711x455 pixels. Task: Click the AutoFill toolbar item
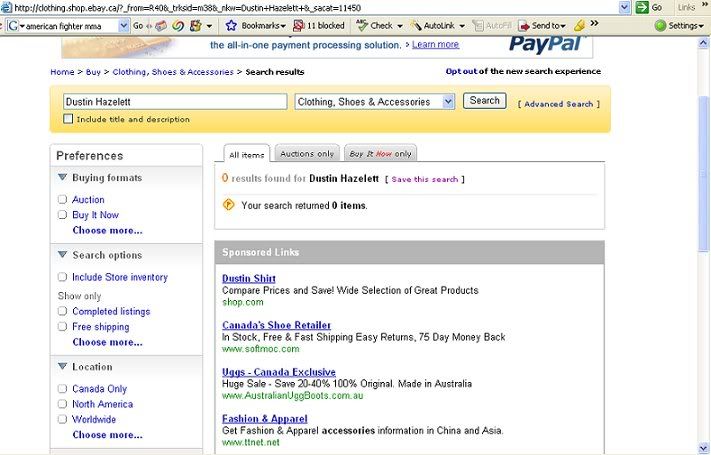[x=492, y=26]
